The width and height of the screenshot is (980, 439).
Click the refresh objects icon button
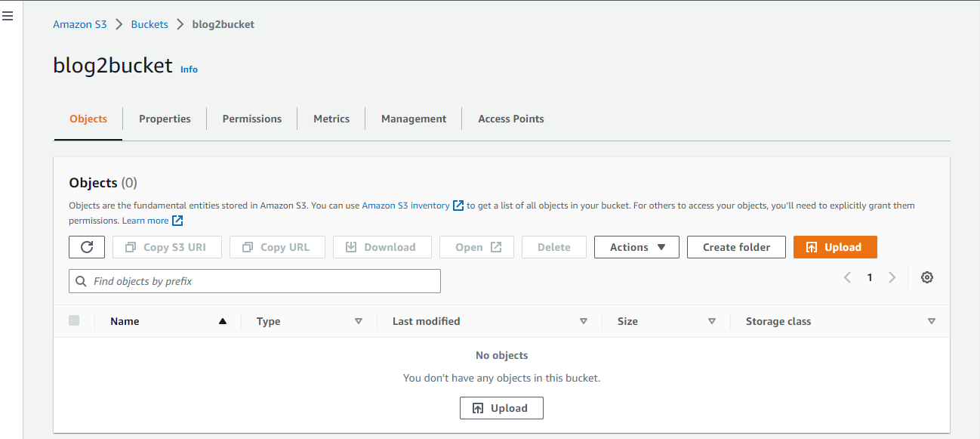point(87,247)
